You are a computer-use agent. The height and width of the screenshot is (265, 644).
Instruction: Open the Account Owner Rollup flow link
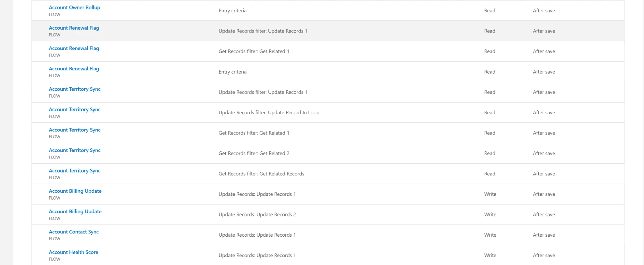click(74, 7)
